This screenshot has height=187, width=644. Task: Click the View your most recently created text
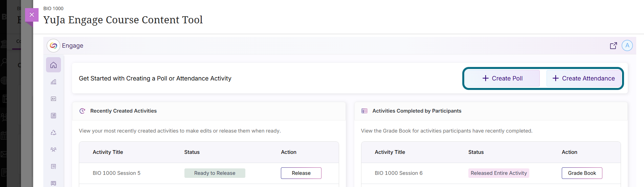coord(180,131)
